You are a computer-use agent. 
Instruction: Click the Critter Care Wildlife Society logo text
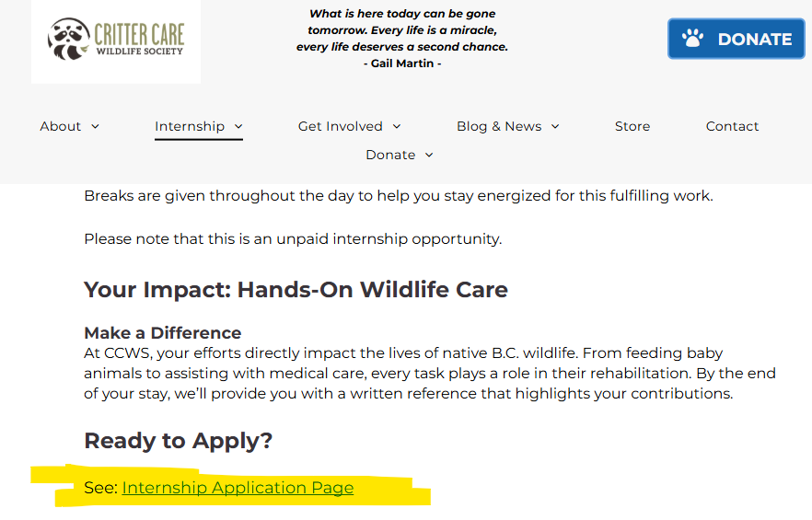coord(139,39)
